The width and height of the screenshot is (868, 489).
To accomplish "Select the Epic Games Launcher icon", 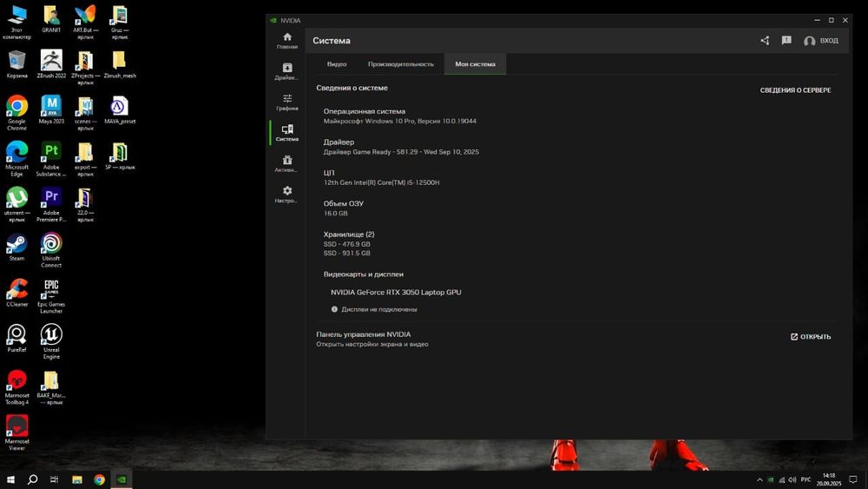I will tap(51, 296).
